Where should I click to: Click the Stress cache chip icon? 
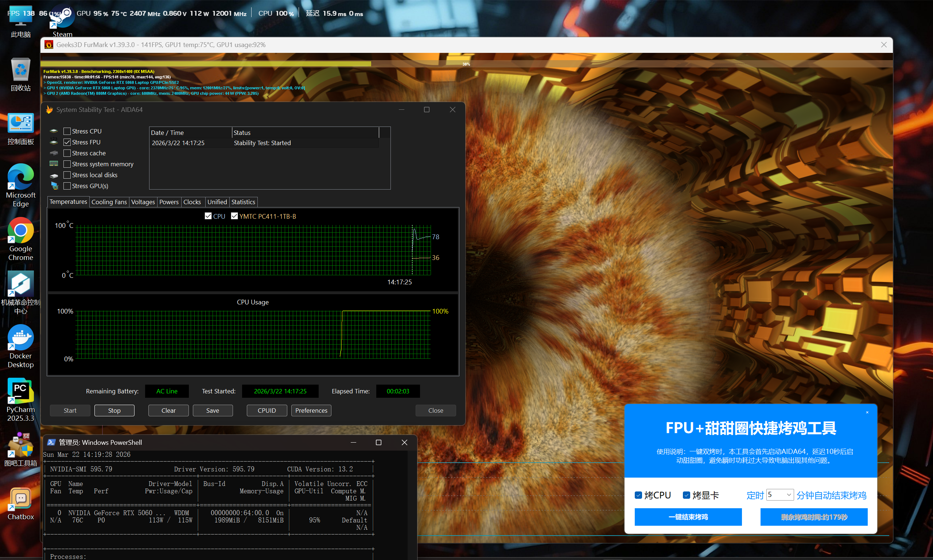54,153
